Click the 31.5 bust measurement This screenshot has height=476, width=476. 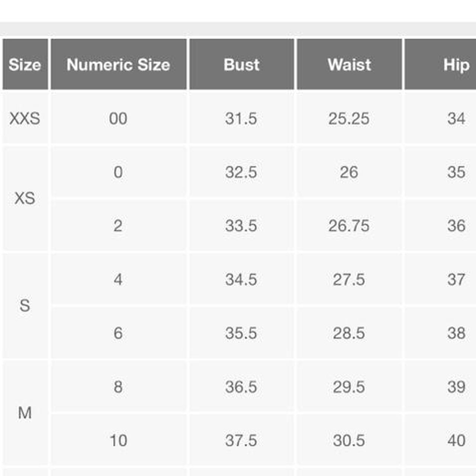241,119
